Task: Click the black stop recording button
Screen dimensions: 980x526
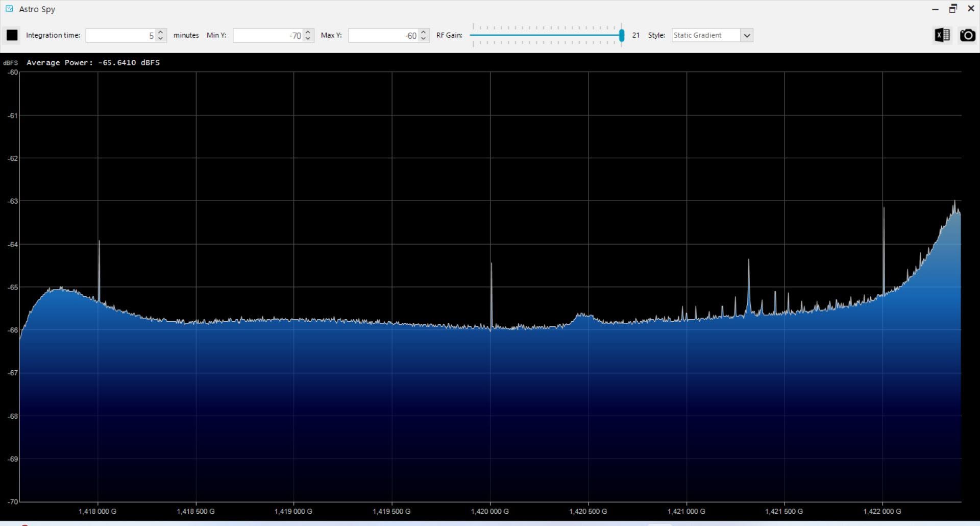Action: (x=12, y=35)
